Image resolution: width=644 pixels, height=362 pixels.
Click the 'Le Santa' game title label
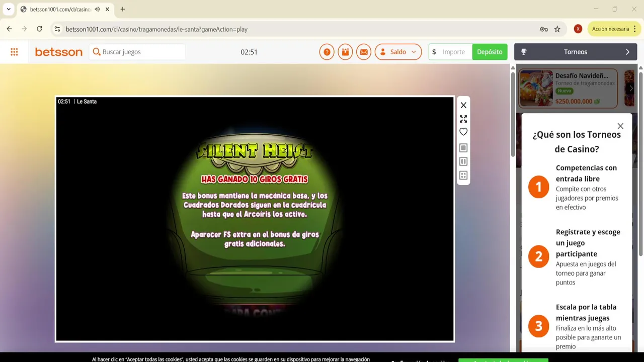click(87, 102)
